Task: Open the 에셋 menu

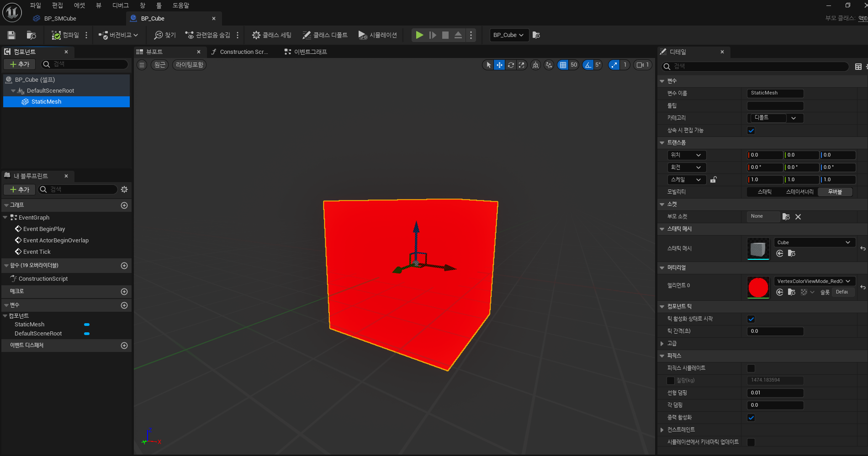Action: pyautogui.click(x=79, y=5)
